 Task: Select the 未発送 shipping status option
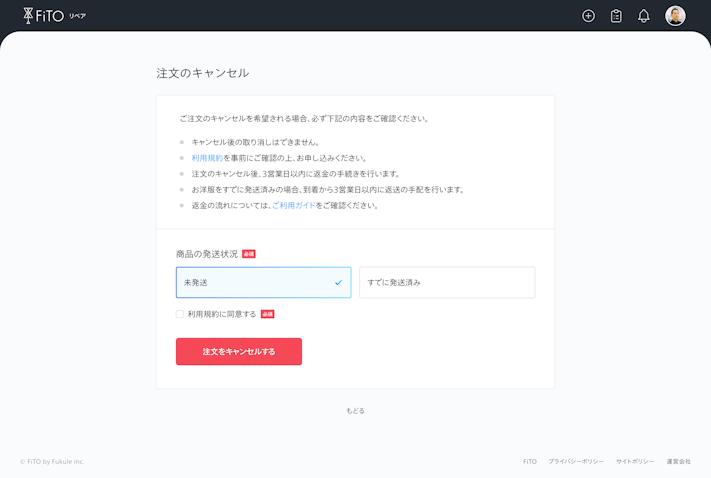coord(263,283)
